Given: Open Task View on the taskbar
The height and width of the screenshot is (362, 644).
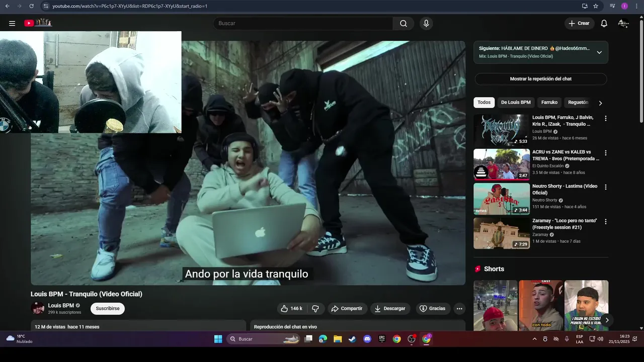Looking at the screenshot, I should coord(308,339).
